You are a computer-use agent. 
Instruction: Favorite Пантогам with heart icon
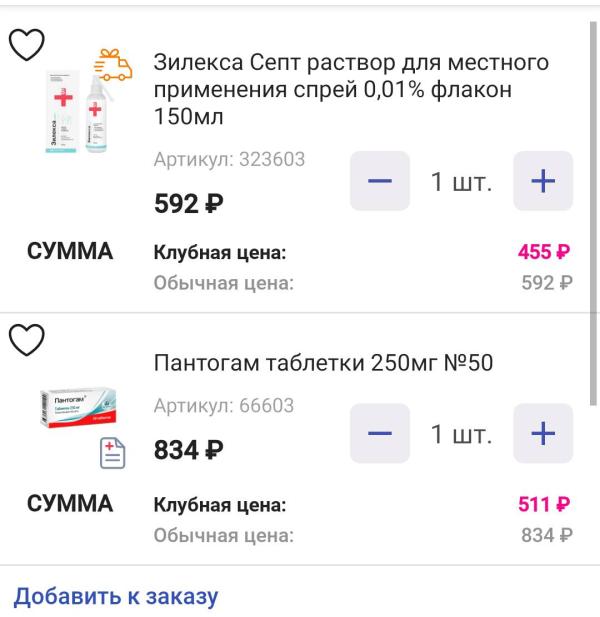pyautogui.click(x=26, y=340)
